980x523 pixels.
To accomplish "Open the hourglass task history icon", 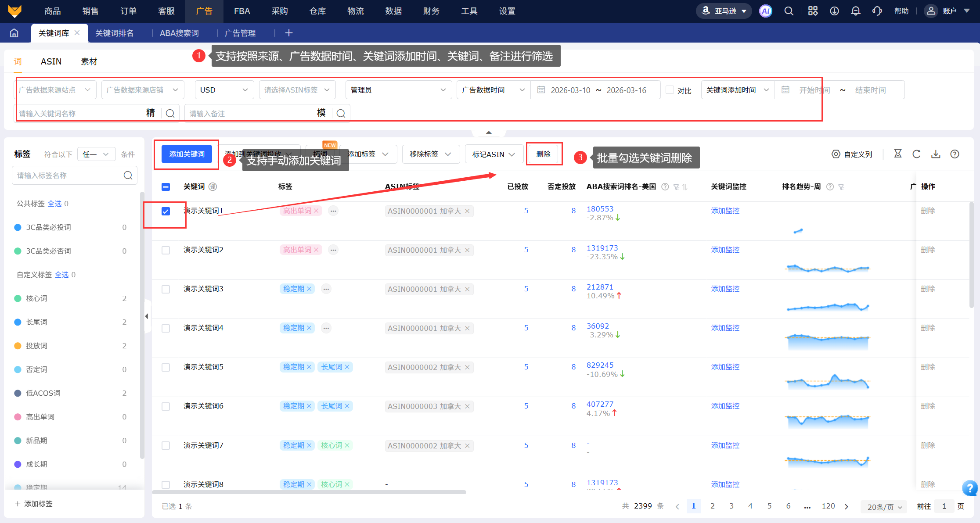I will coord(898,154).
